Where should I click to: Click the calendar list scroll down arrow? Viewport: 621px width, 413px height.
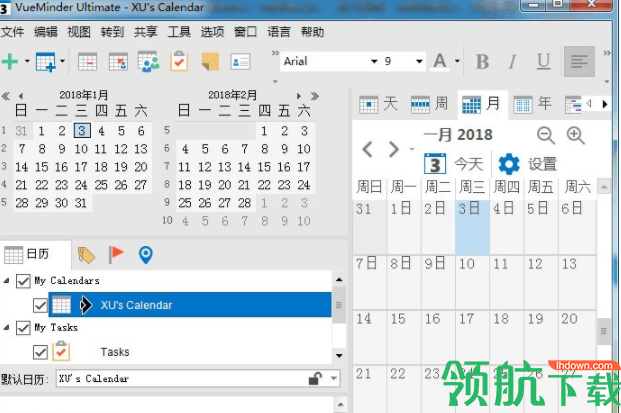[x=339, y=355]
